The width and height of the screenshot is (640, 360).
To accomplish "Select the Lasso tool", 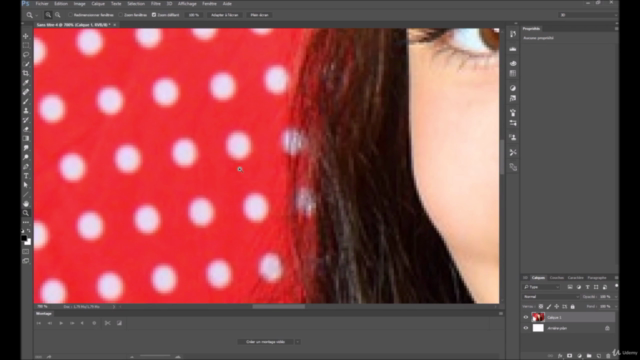I will point(26,54).
